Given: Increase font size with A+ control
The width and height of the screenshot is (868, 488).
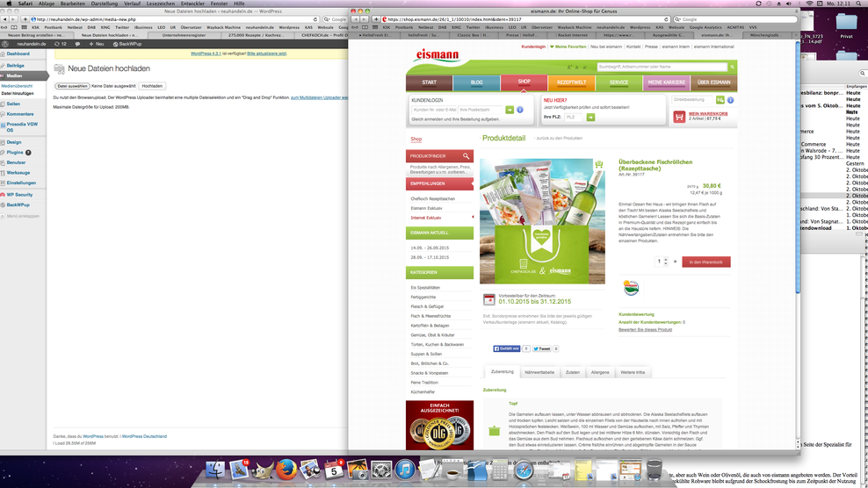Looking at the screenshot, I should coord(569,68).
